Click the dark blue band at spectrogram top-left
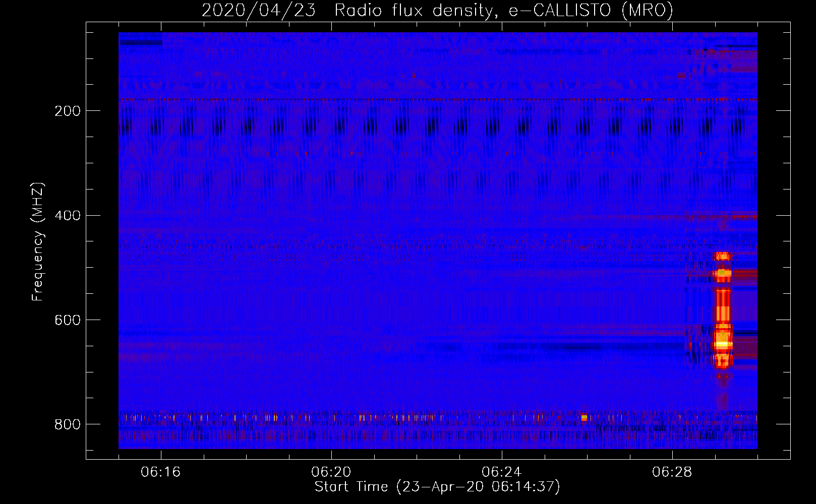816x504 pixels. click(x=141, y=43)
